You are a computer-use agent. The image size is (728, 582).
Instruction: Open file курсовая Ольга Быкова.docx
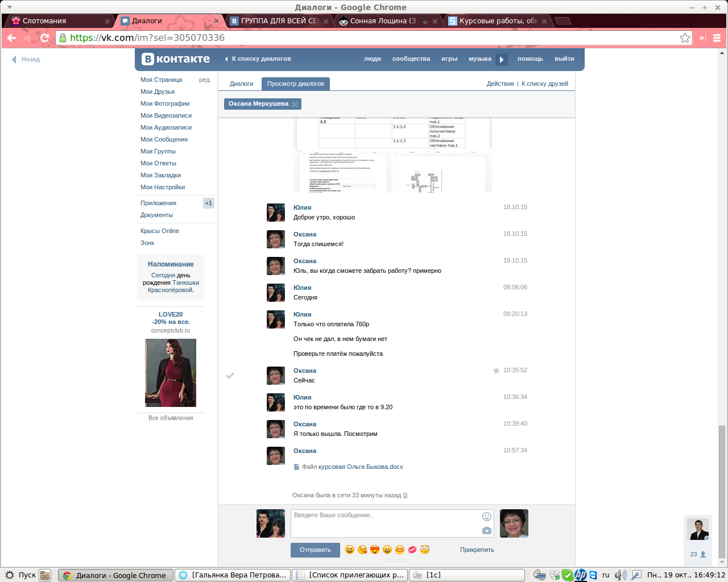(352, 467)
